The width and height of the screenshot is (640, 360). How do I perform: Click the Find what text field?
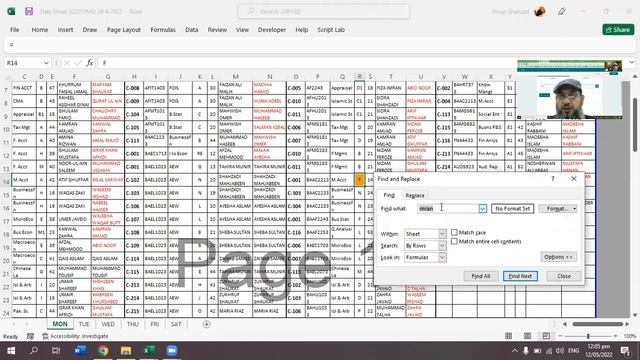(448, 209)
